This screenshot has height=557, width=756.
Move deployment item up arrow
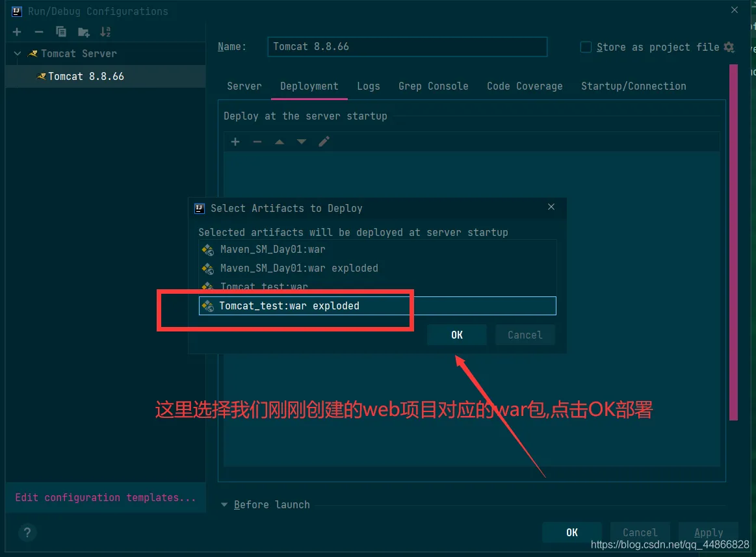[x=280, y=142]
